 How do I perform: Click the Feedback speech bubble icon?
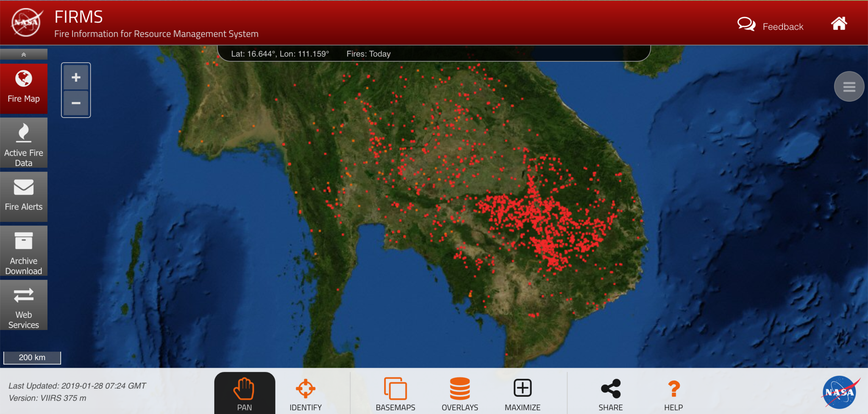746,24
